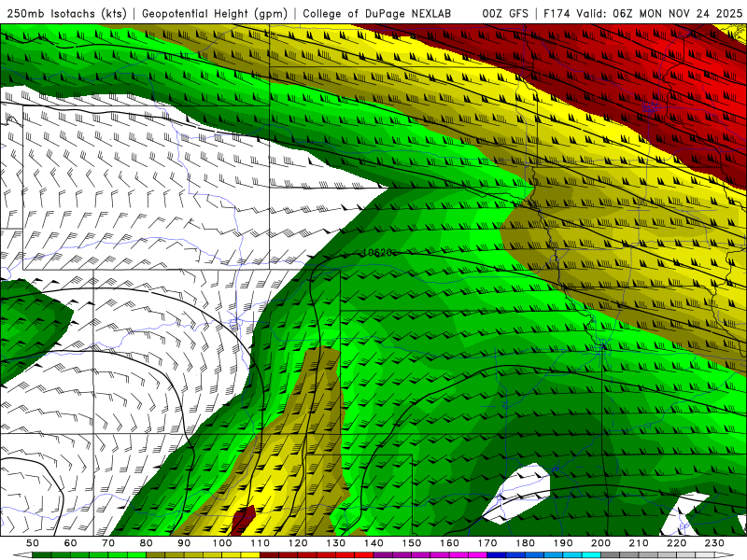Pick the darkest green swatch starting at 50
This screenshot has height=560, width=747.
41,555
